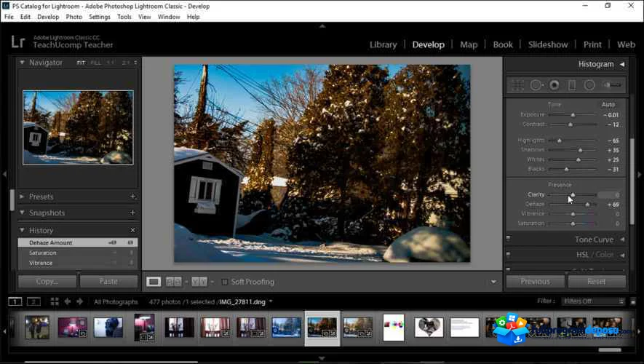644x364 pixels.
Task: Go to Grid view from filmstrip bar
Action: coord(55,301)
